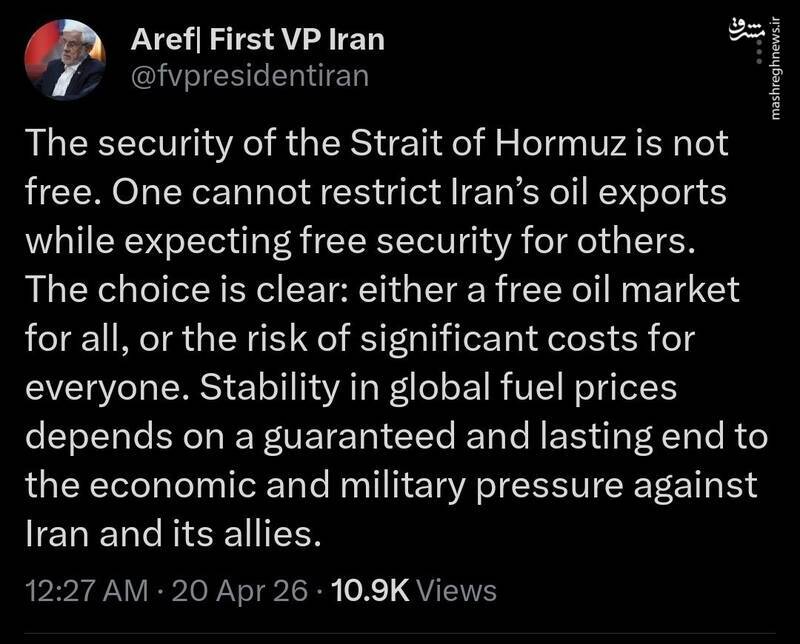Click the word "Views" after 10.9K
The image size is (800, 644).
click(x=456, y=590)
